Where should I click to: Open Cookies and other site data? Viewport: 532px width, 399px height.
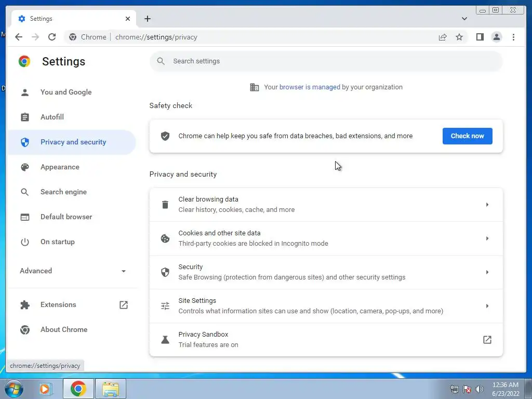tap(326, 238)
